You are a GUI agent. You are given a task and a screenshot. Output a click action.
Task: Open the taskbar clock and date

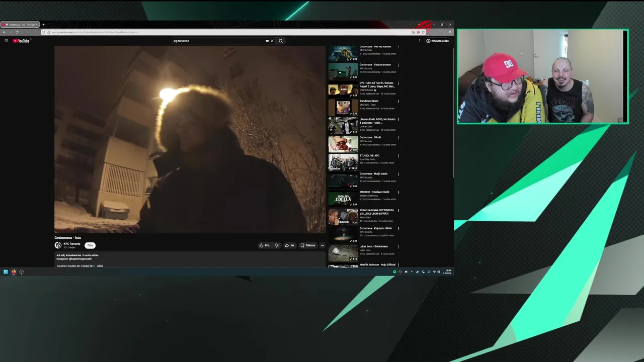[x=448, y=272]
